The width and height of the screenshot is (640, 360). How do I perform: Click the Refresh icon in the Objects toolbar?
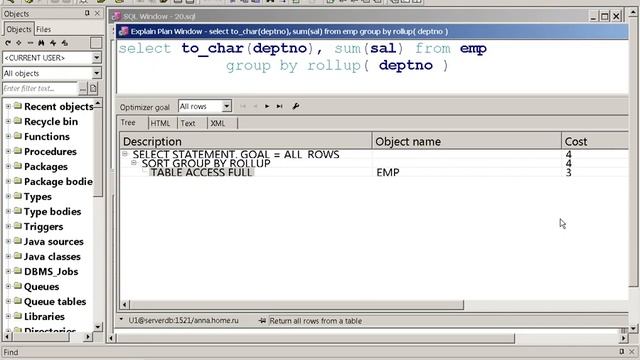coord(8,43)
